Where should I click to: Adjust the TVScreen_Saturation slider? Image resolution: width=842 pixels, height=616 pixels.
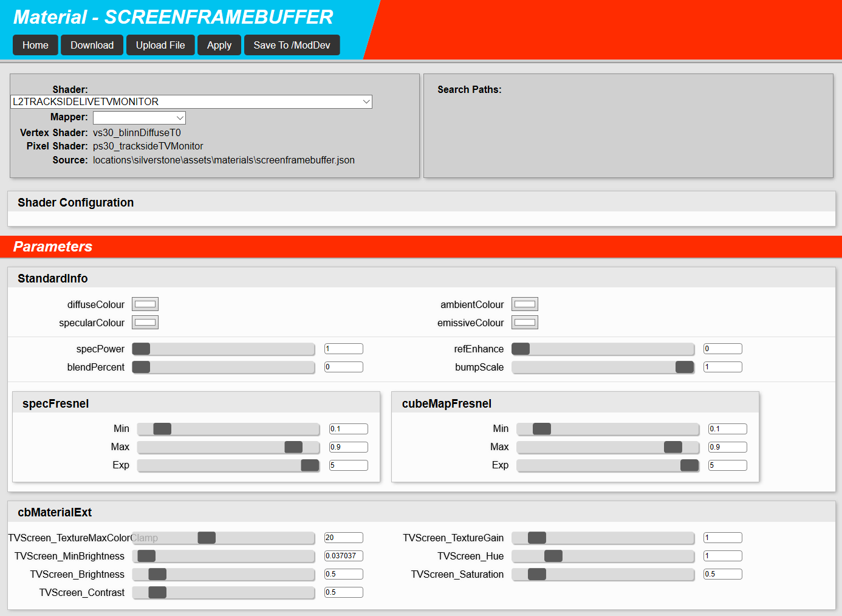[x=603, y=574]
